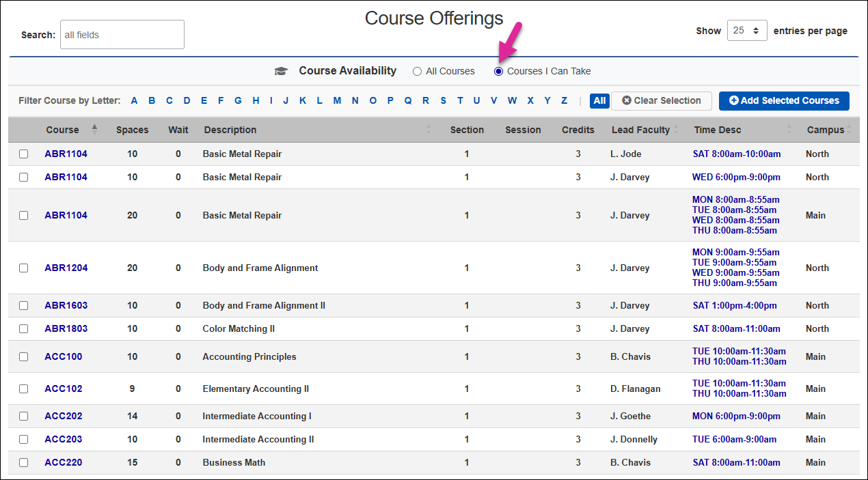Click the All letter filter button
Screen dimensions: 868x480
tap(599, 100)
